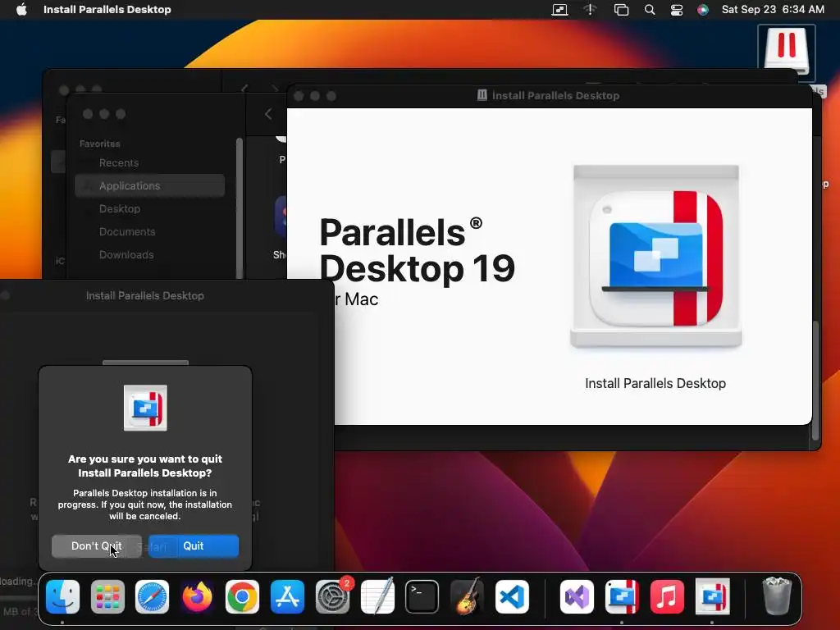Open Downloads in Finder sidebar
Viewport: 840px width, 630px height.
tap(126, 255)
